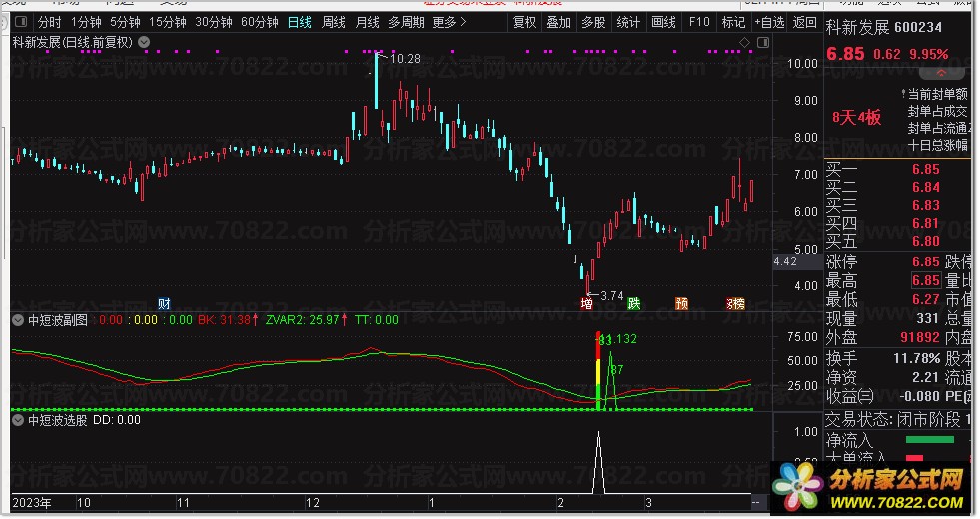Select the 1分钟 period tab
The image size is (980, 519).
(x=86, y=23)
